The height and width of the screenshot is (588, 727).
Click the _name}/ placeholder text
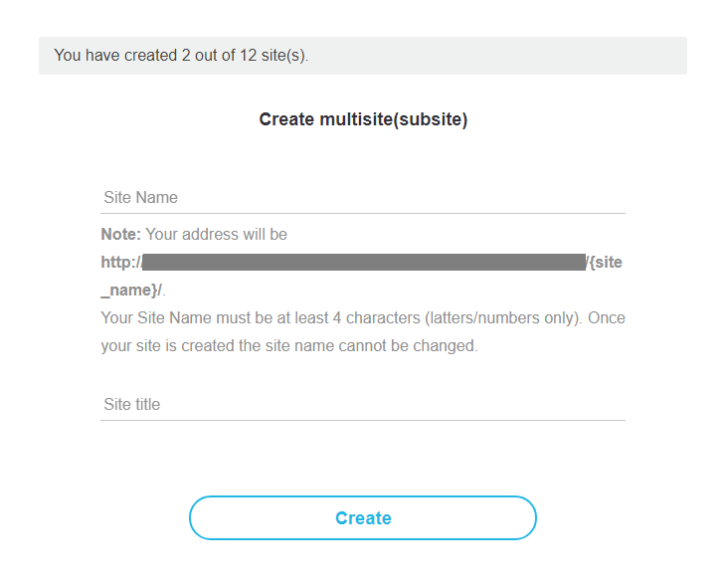point(131,291)
